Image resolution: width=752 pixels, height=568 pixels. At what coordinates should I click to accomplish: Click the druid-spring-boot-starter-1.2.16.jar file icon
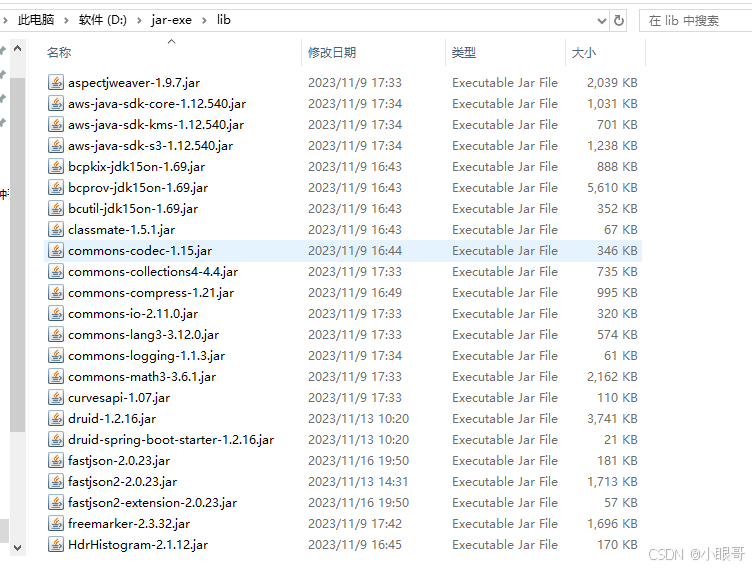click(56, 439)
